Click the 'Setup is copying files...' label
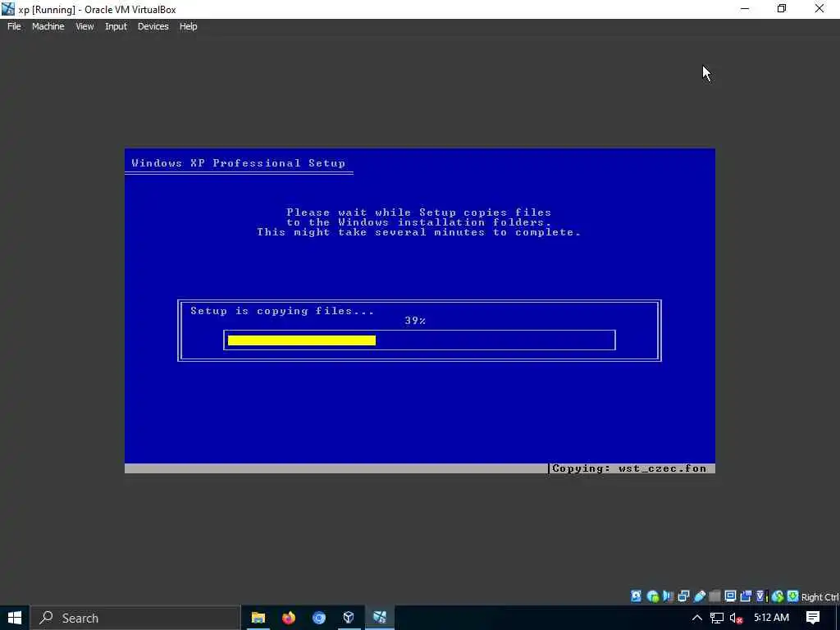This screenshot has width=840, height=630. 282,311
